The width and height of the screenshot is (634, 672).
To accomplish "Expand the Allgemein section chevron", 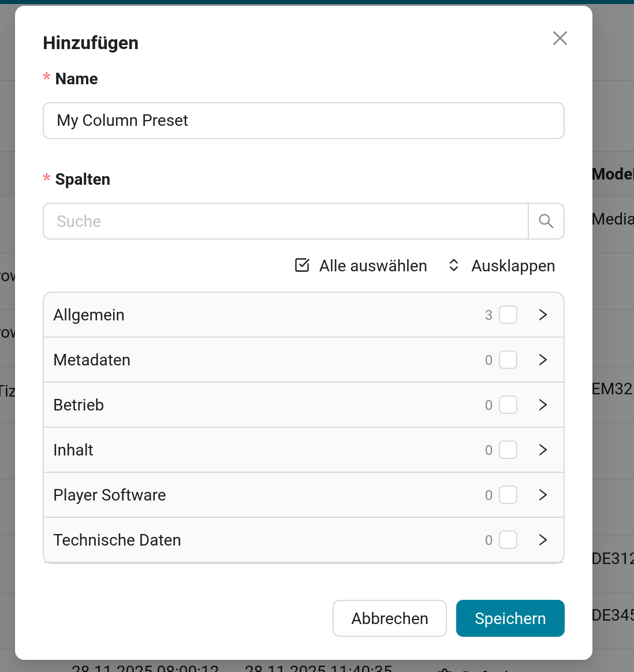I will click(x=543, y=315).
